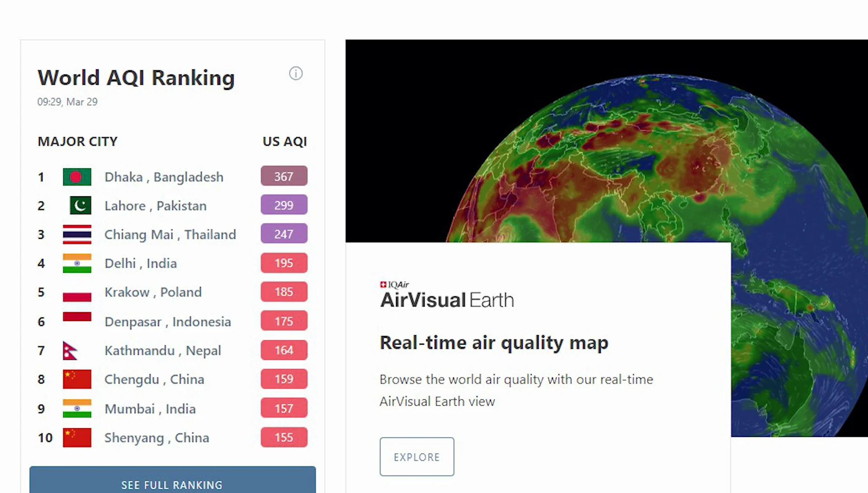Screen dimensions: 868x493
Task: Open Chiang Mai, Thailand city link
Action: point(170,235)
